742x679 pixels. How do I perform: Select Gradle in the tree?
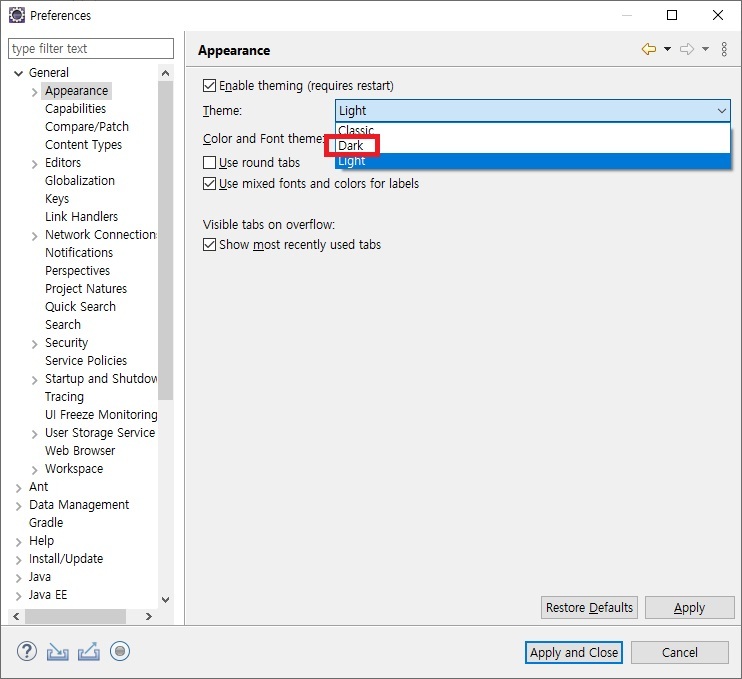46,522
